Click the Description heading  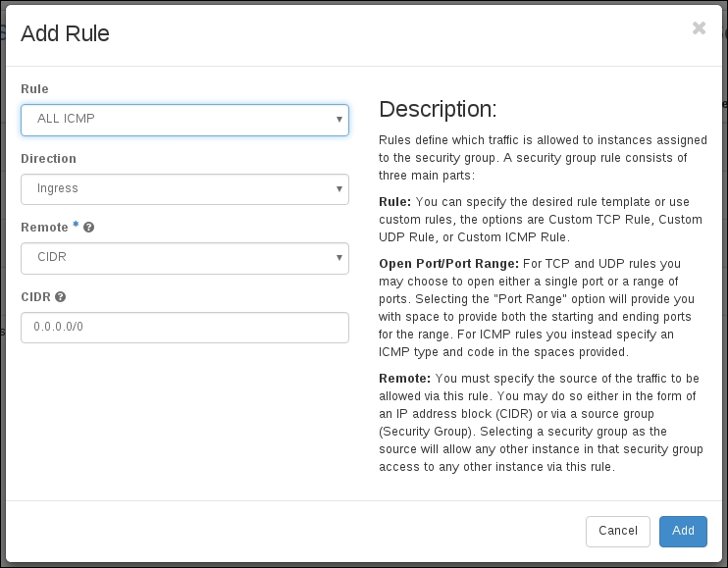click(x=438, y=109)
